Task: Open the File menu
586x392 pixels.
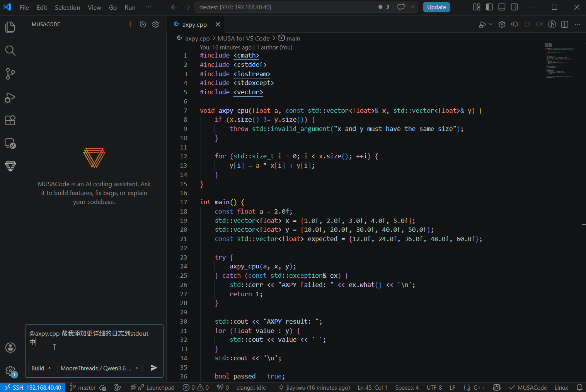Action: coord(24,7)
